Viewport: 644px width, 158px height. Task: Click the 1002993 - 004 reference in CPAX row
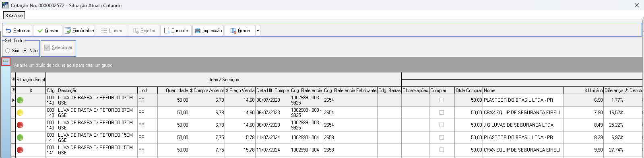(306, 150)
